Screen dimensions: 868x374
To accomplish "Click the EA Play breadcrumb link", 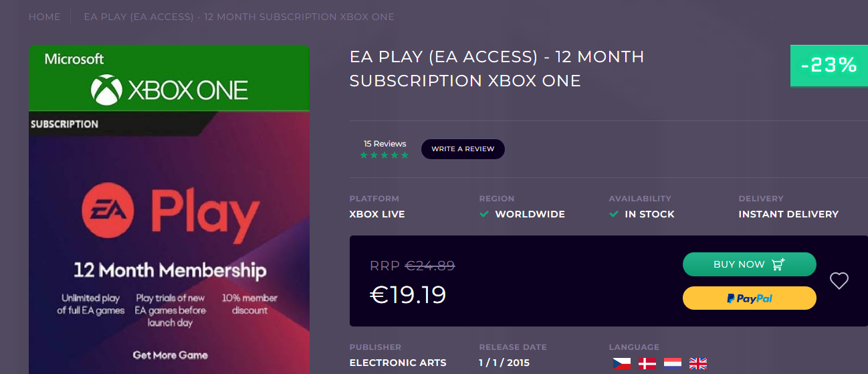I will [x=239, y=17].
